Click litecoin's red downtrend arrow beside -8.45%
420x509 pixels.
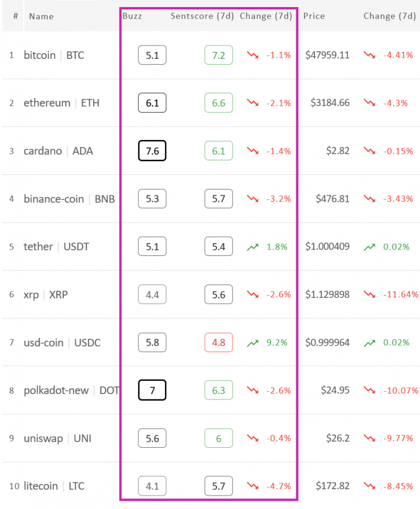[x=369, y=486]
